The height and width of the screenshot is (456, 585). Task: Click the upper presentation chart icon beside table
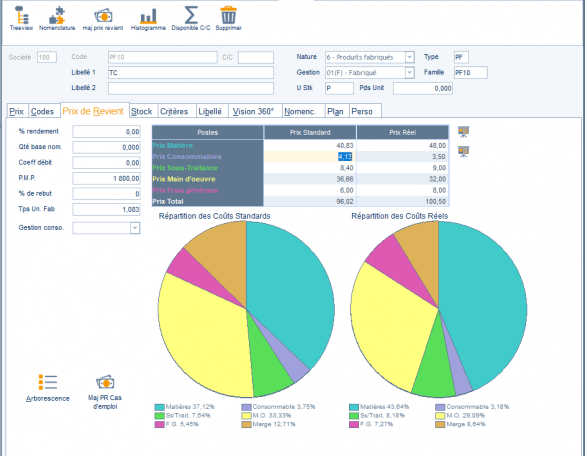click(x=463, y=132)
